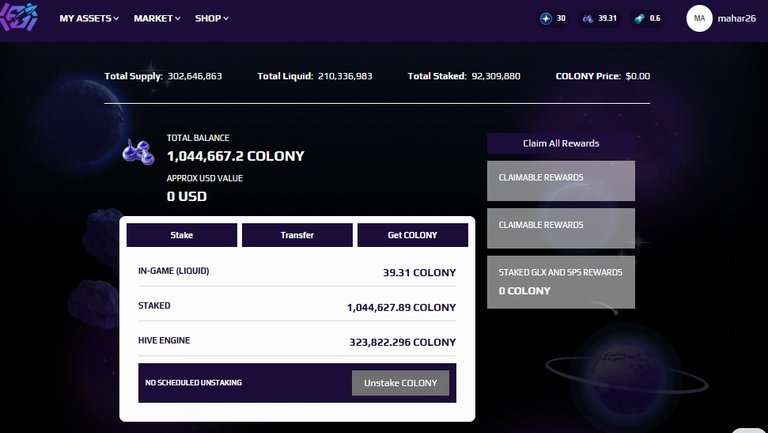Click the Hive Engine balance row

click(x=297, y=341)
